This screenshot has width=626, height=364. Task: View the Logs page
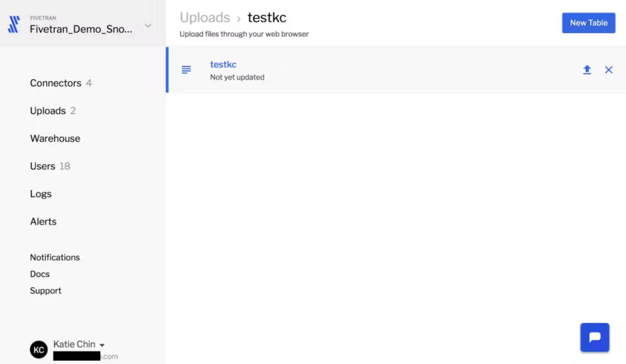[x=41, y=194]
